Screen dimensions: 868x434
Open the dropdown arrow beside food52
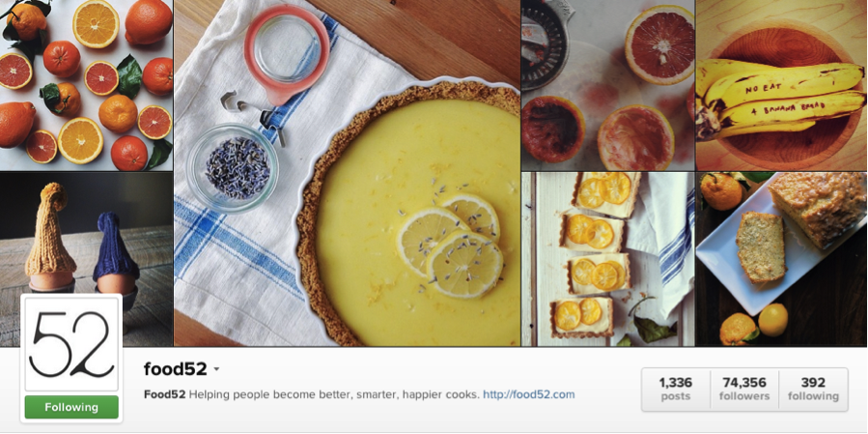coord(216,369)
